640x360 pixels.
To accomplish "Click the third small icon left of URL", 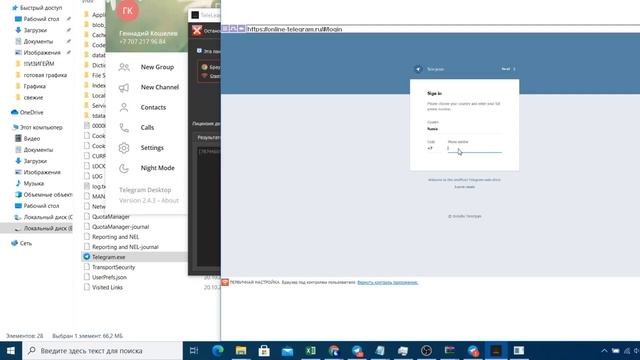I will pyautogui.click(x=241, y=29).
